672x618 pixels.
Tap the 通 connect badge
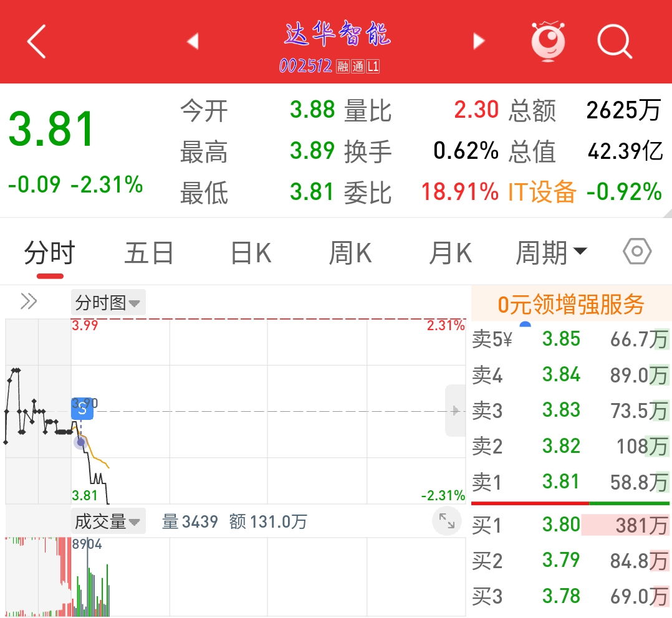[358, 67]
